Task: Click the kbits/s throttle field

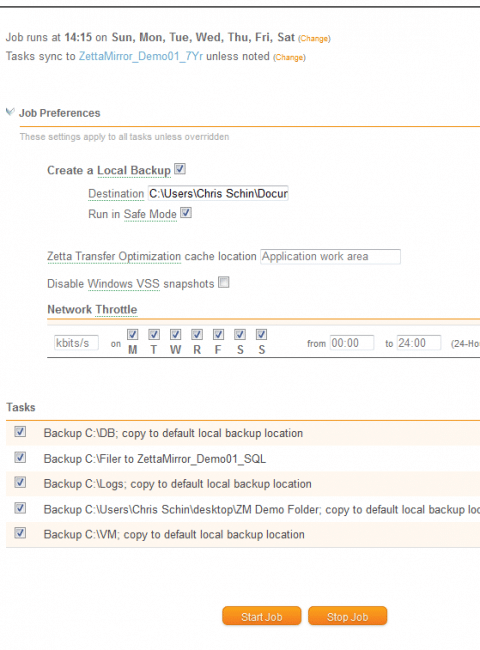Action: click(x=76, y=343)
